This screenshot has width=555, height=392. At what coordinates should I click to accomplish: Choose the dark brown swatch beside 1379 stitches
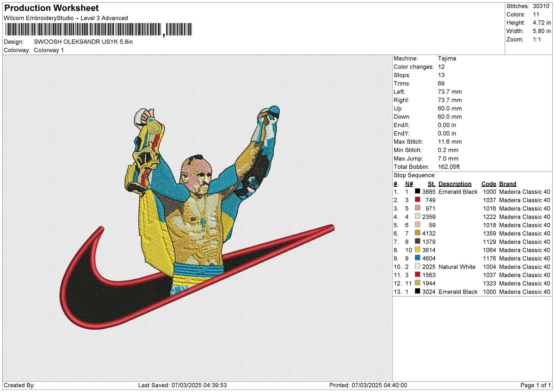(x=417, y=241)
